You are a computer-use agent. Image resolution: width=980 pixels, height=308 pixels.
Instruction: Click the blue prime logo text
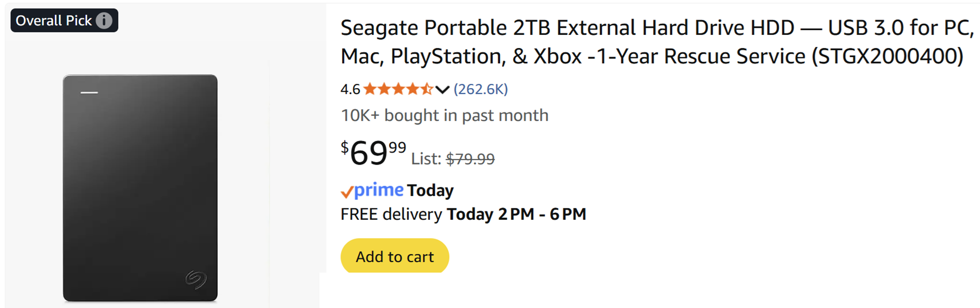tap(379, 190)
